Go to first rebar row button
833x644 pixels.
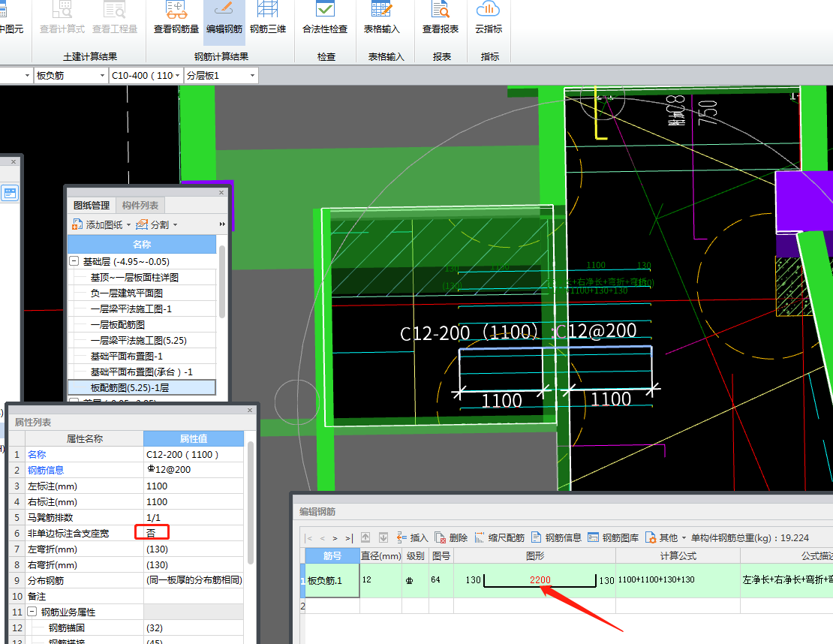pyautogui.click(x=309, y=538)
